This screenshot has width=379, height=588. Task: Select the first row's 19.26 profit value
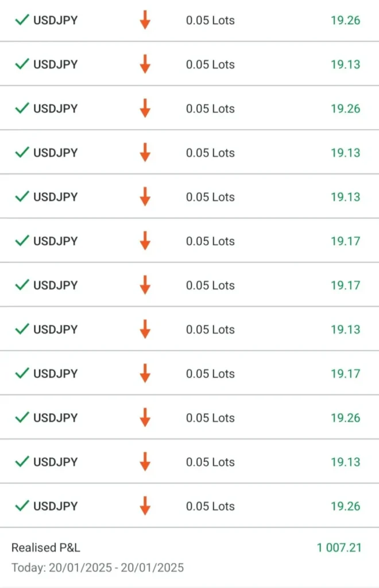click(345, 20)
